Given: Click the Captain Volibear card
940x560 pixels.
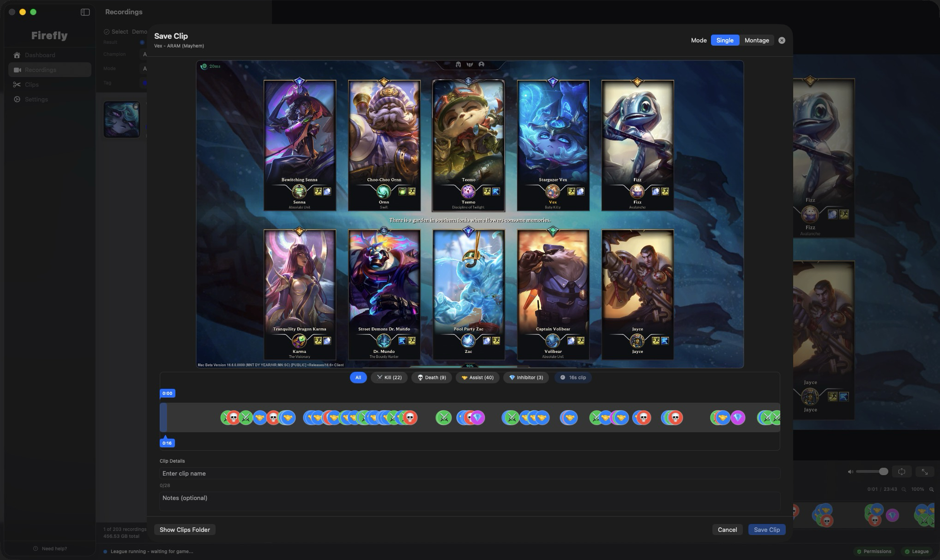Looking at the screenshot, I should pos(553,295).
